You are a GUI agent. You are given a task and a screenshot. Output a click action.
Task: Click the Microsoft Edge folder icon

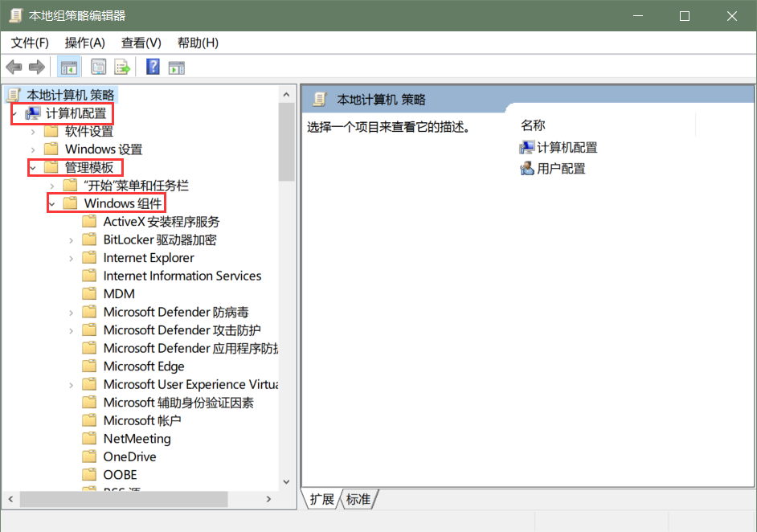point(89,366)
